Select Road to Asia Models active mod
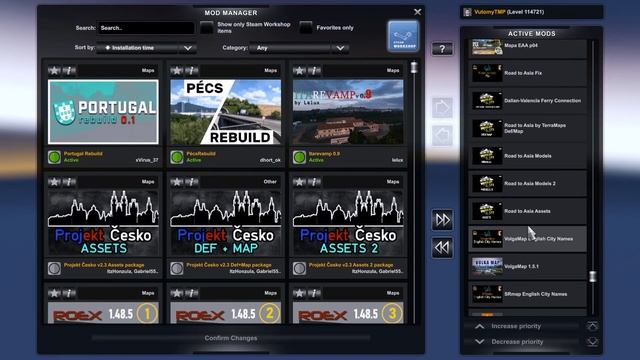 coord(527,156)
